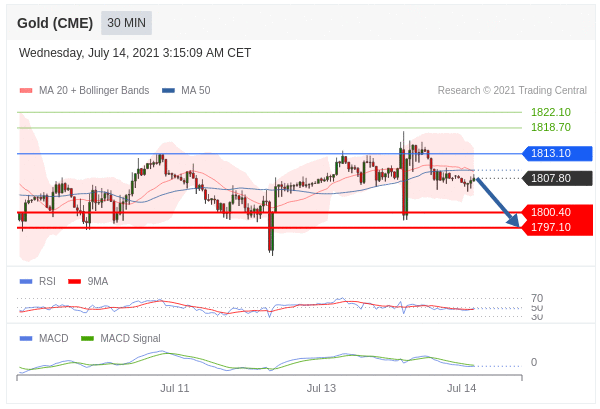Image resolution: width=600 pixels, height=409 pixels.
Task: Click the MA 50 blue legend swatch
Action: click(168, 91)
